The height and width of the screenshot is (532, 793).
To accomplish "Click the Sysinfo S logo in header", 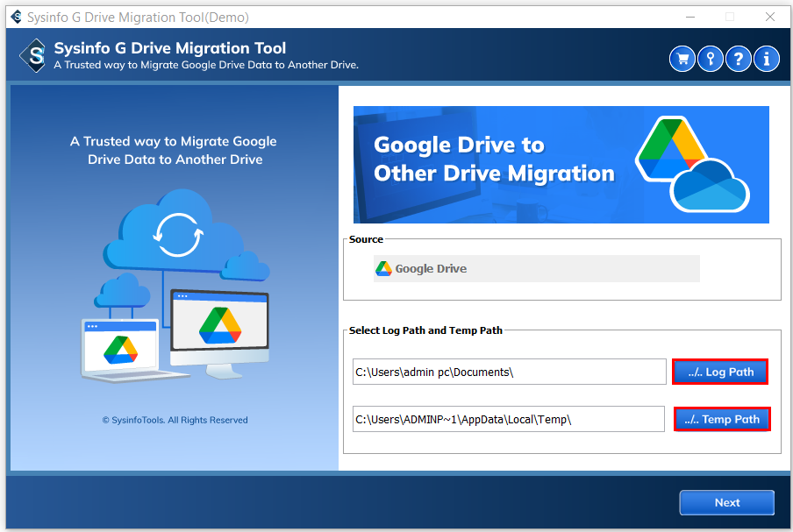I will (33, 55).
